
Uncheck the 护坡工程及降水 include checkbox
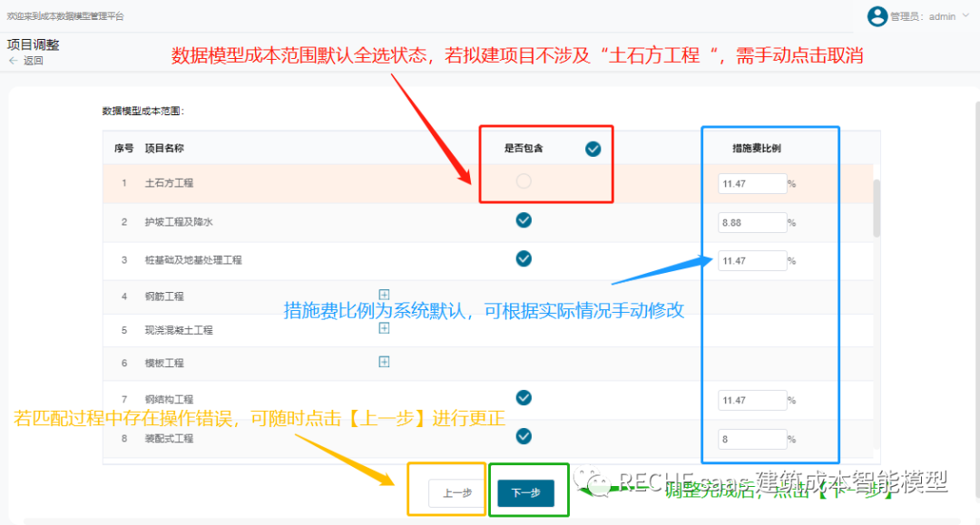(x=524, y=220)
